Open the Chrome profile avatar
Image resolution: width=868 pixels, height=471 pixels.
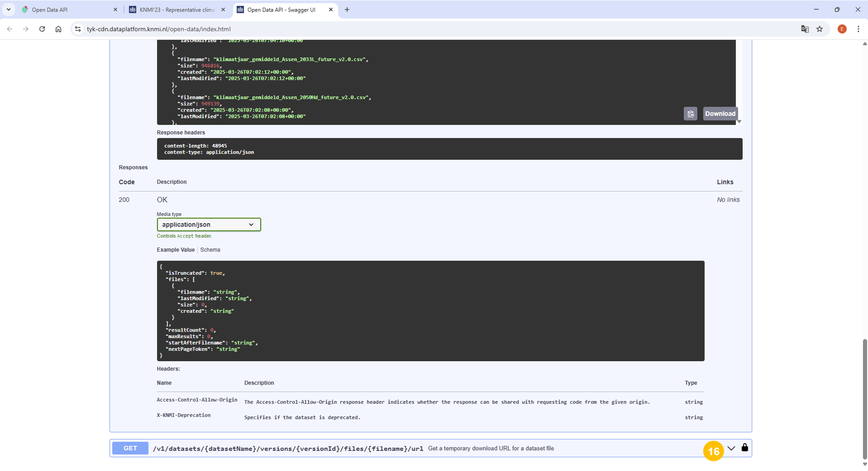click(842, 29)
